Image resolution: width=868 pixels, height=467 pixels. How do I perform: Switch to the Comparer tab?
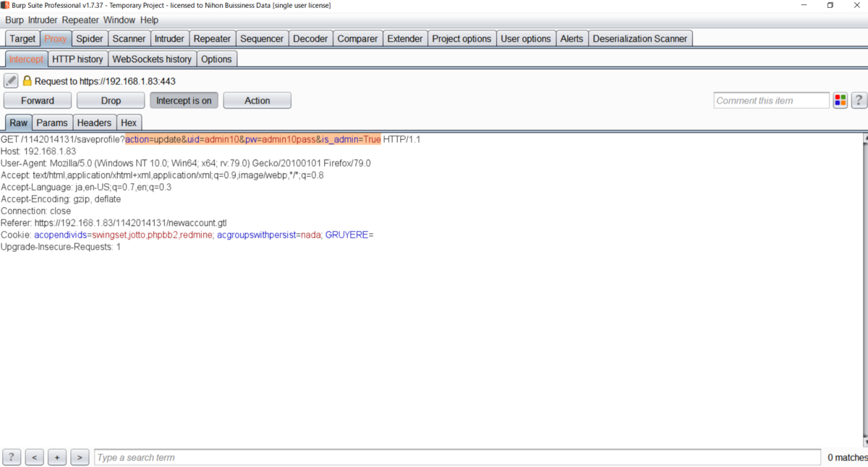(x=357, y=38)
